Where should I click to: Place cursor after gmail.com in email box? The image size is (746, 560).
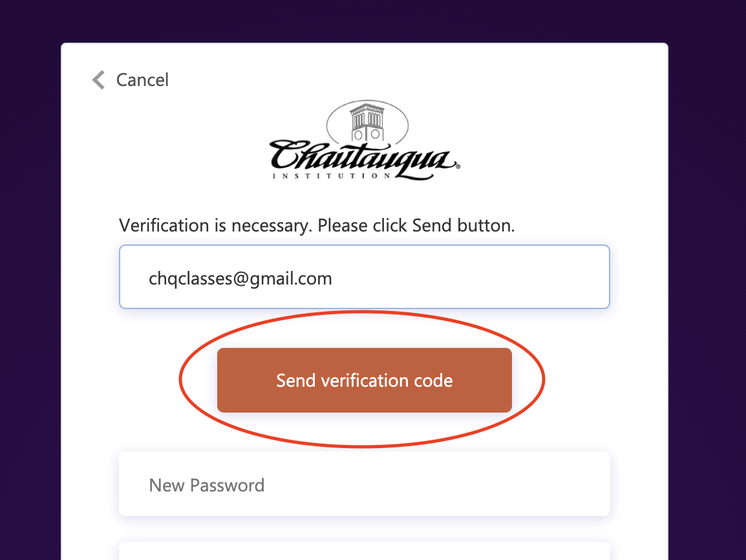(332, 278)
